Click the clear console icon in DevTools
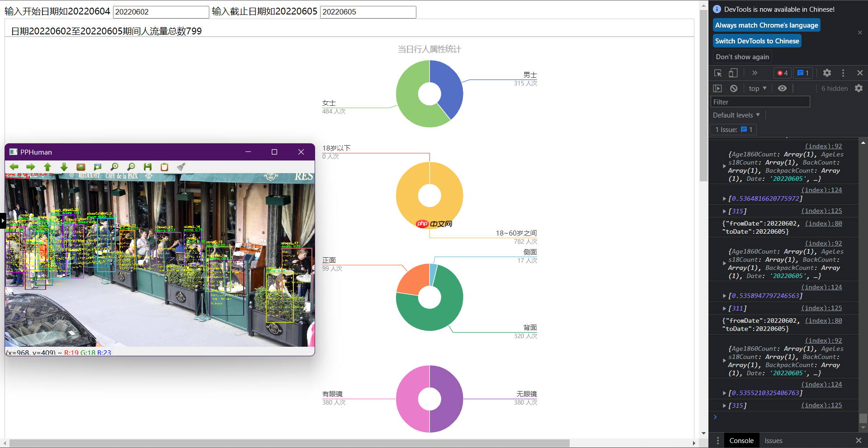The image size is (868, 448). click(734, 89)
